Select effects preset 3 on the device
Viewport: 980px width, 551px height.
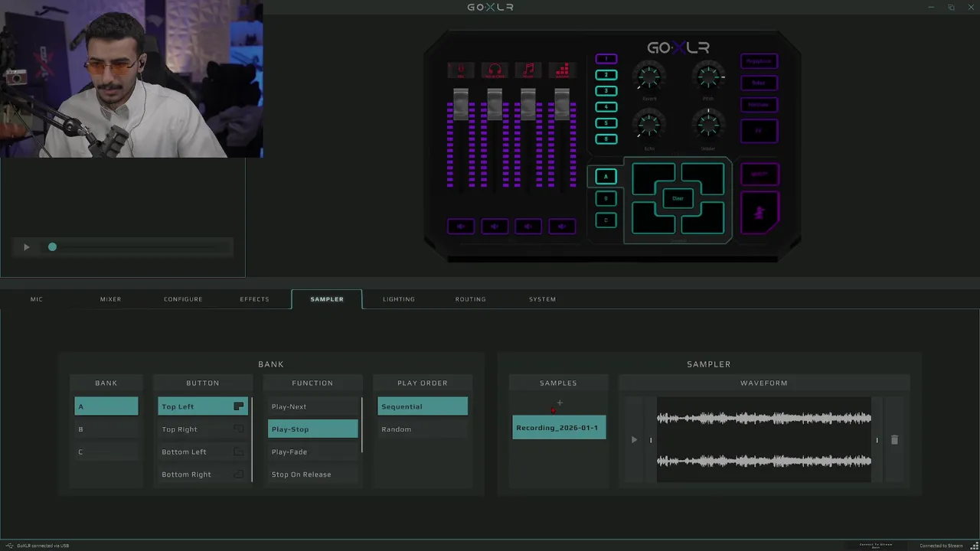pyautogui.click(x=606, y=91)
